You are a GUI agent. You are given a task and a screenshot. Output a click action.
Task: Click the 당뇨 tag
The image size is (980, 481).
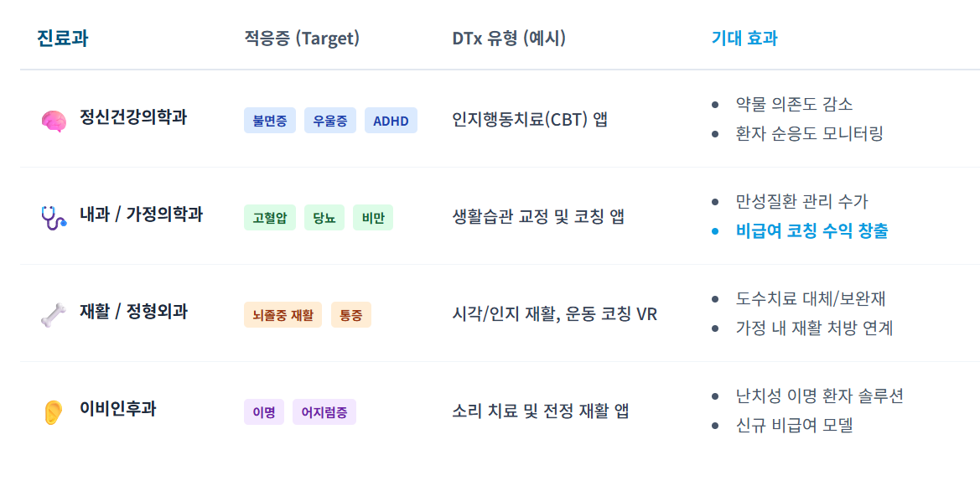click(x=324, y=218)
